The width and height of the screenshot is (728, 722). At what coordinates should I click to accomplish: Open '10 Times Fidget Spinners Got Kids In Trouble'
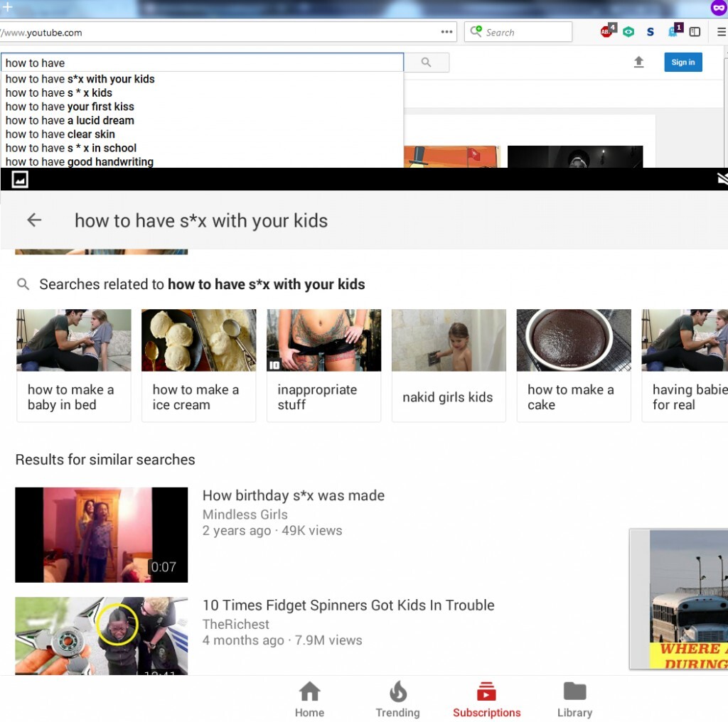(348, 605)
